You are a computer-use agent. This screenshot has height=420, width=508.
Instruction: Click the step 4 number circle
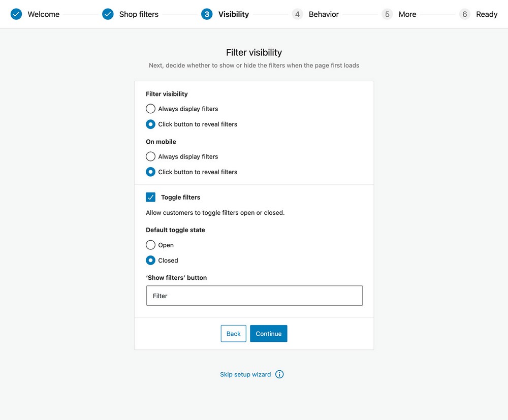297,14
